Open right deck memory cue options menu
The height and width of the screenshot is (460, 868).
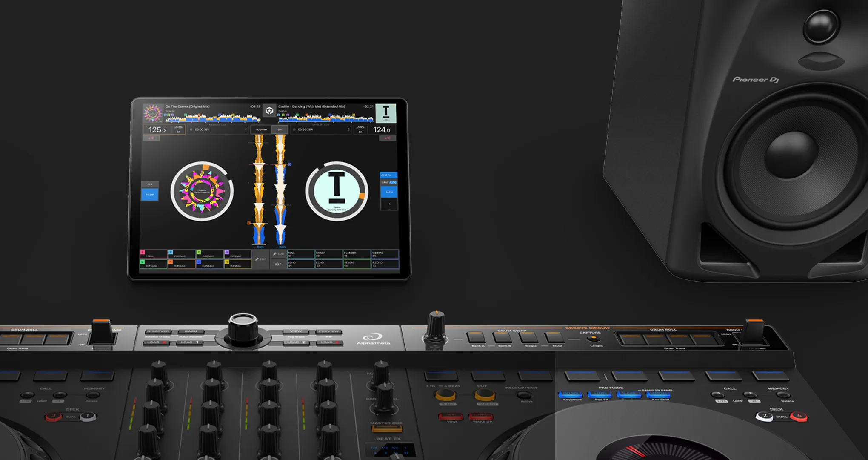pos(349,129)
